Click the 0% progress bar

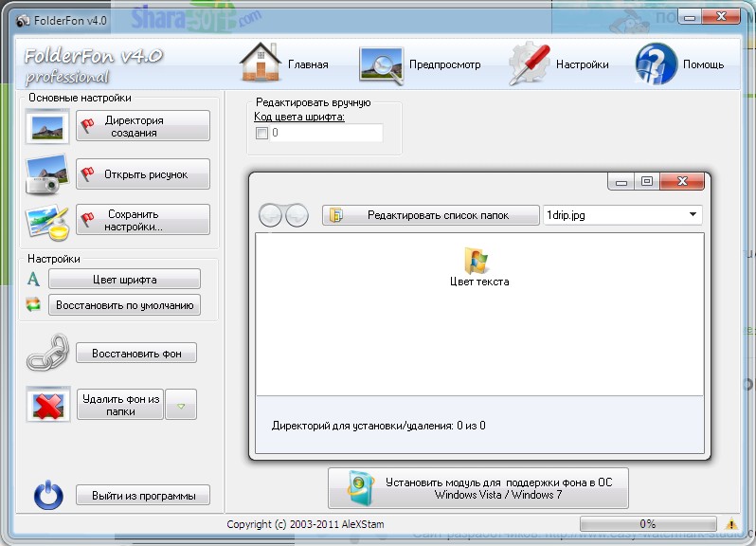(x=648, y=524)
